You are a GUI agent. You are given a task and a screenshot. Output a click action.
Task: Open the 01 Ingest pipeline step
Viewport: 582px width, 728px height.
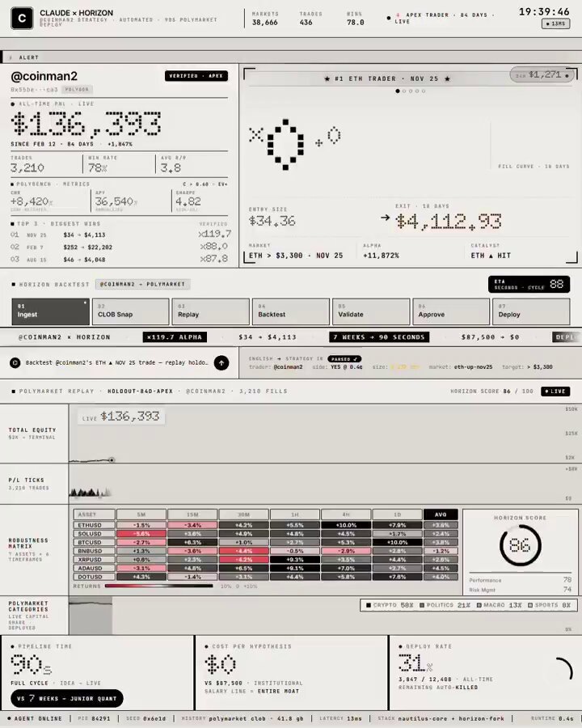click(51, 311)
